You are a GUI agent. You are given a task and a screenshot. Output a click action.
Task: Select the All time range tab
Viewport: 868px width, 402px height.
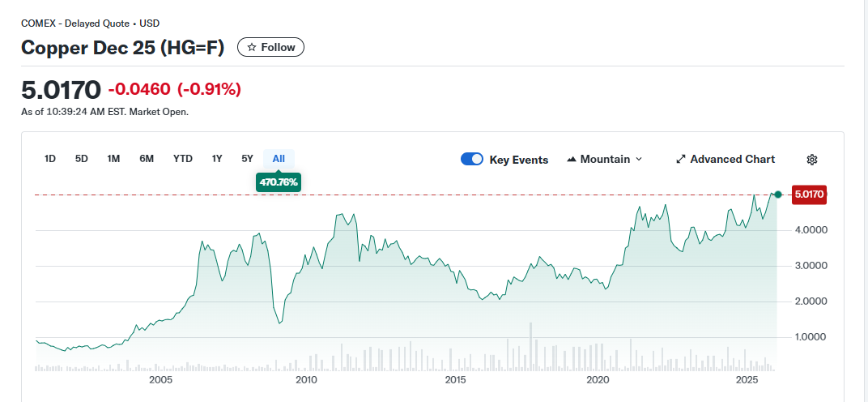pos(279,159)
